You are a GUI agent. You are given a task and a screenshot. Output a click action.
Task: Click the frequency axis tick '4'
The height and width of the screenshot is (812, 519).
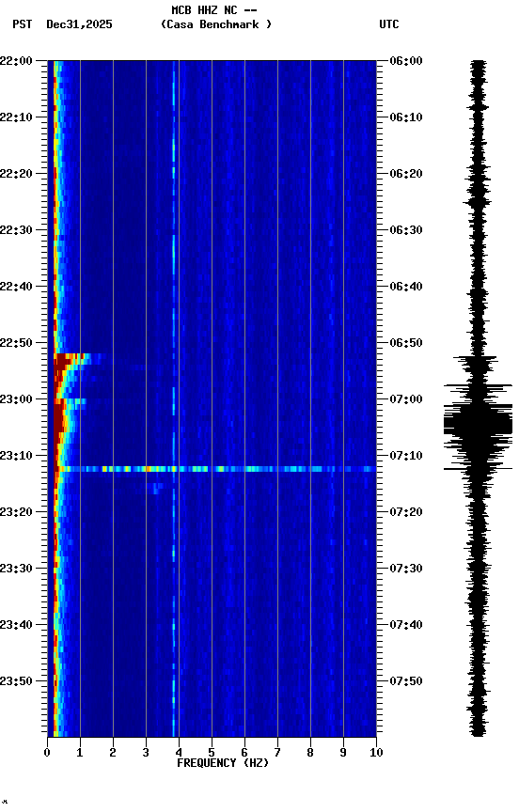179,753
